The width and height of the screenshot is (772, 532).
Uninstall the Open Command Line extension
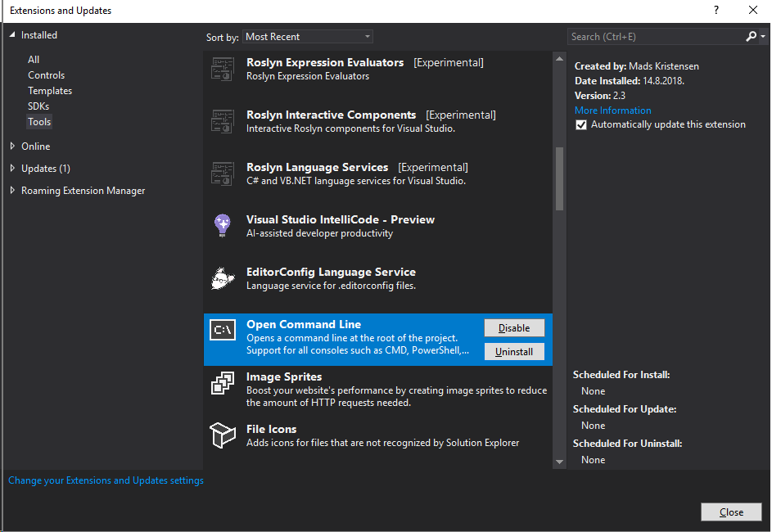point(514,352)
